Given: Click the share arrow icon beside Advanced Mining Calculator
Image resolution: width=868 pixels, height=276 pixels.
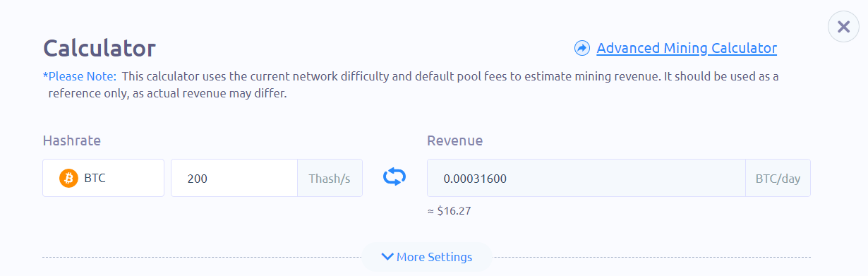Looking at the screenshot, I should click(582, 48).
